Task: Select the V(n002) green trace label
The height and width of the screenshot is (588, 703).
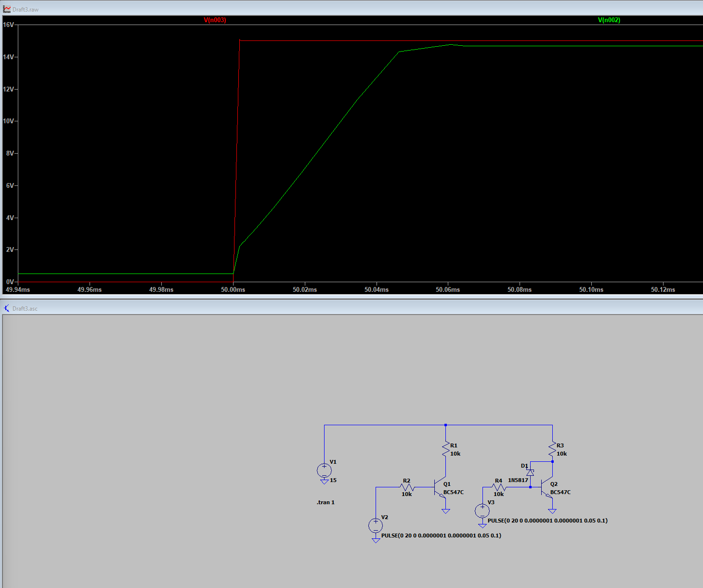Action: point(609,20)
